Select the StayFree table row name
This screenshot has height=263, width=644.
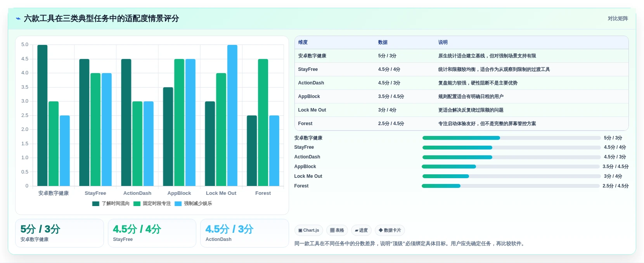(308, 69)
